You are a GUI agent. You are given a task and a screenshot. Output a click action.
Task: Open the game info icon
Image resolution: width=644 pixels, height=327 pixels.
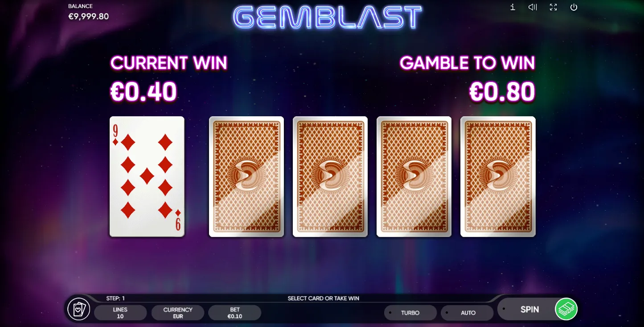[x=513, y=7]
